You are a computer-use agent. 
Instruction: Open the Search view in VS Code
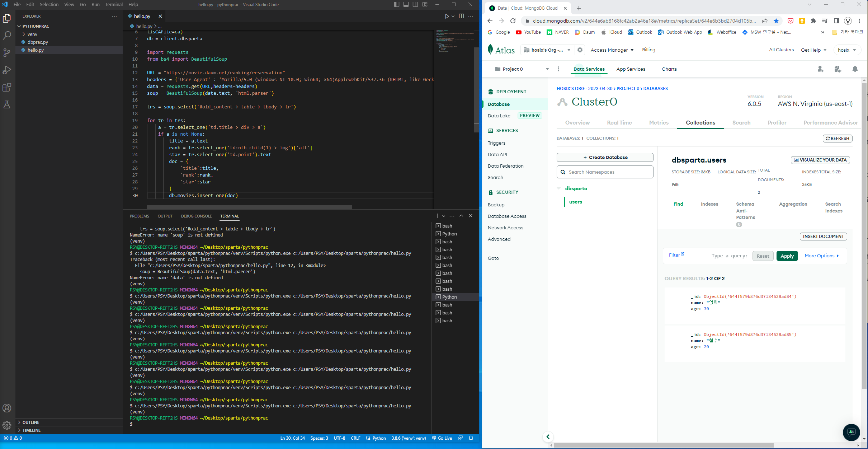pos(7,35)
